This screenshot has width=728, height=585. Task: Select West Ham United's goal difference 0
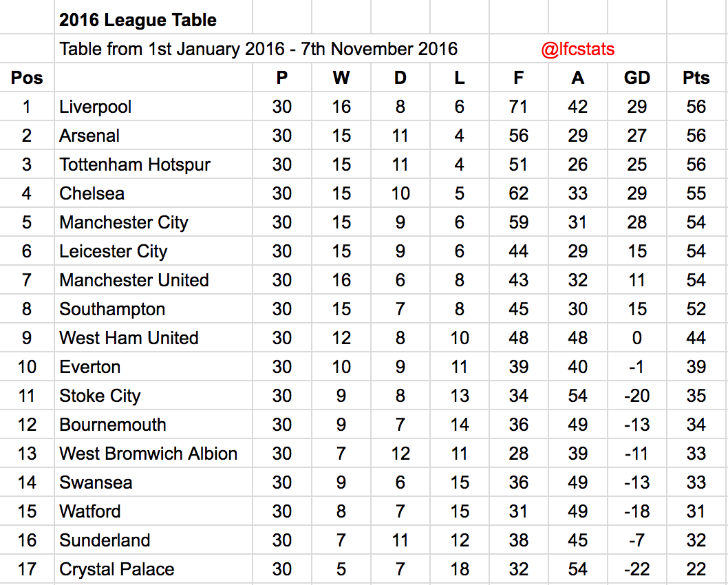pyautogui.click(x=637, y=337)
